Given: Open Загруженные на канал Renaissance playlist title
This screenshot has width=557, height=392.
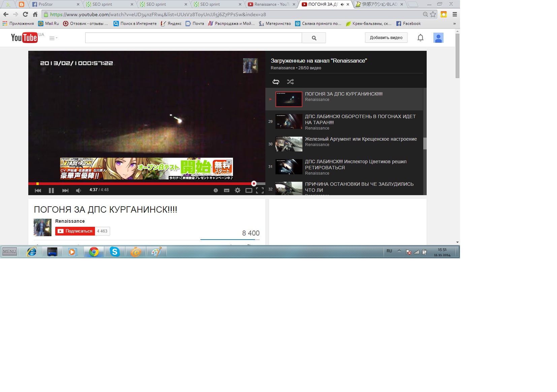Looking at the screenshot, I should (x=319, y=61).
